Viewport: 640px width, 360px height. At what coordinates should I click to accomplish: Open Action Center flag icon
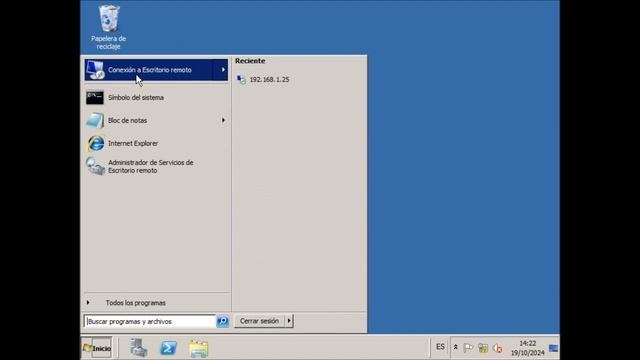pyautogui.click(x=468, y=348)
